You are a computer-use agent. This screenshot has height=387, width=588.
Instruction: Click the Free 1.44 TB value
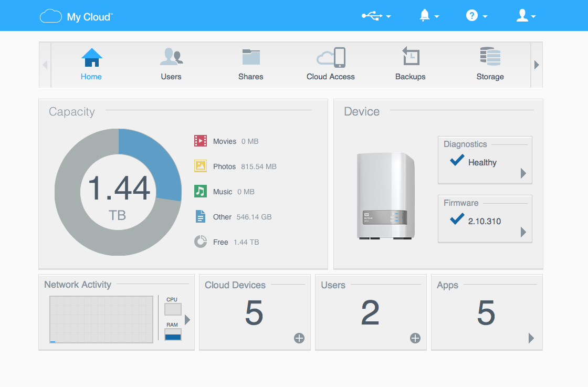(x=246, y=242)
